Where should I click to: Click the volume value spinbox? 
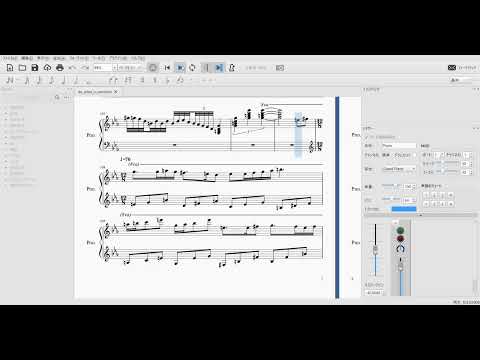(x=410, y=187)
